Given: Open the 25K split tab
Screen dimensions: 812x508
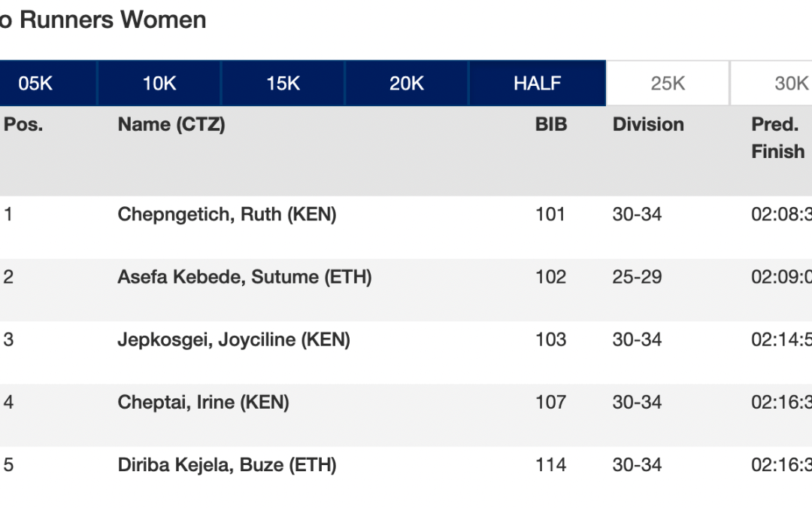Looking at the screenshot, I should click(x=668, y=84).
